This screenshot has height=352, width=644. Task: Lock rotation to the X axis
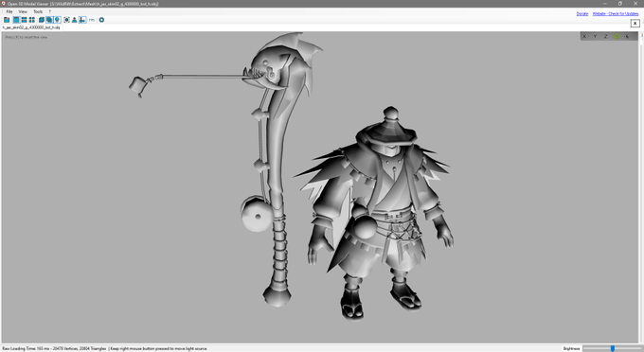pos(584,37)
